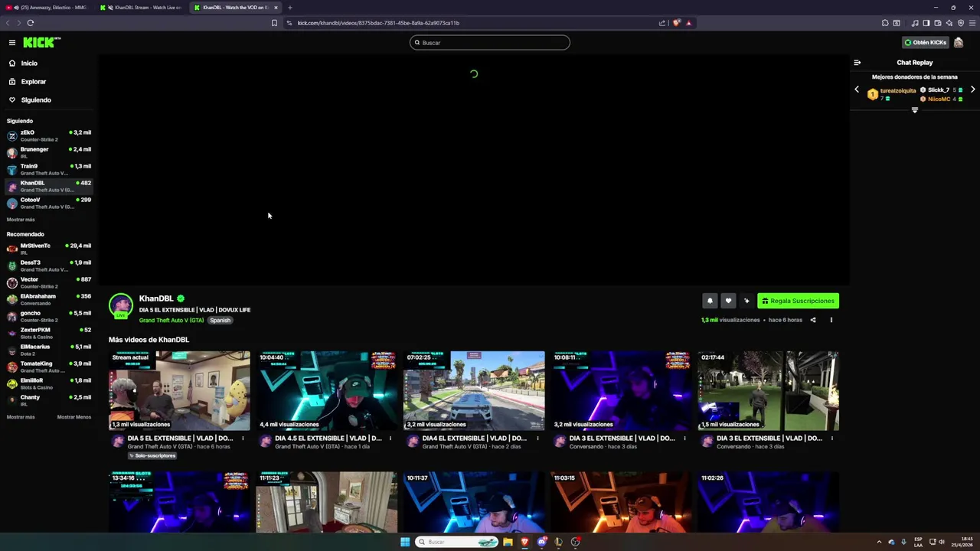Bookmark this page in address bar

(x=274, y=23)
